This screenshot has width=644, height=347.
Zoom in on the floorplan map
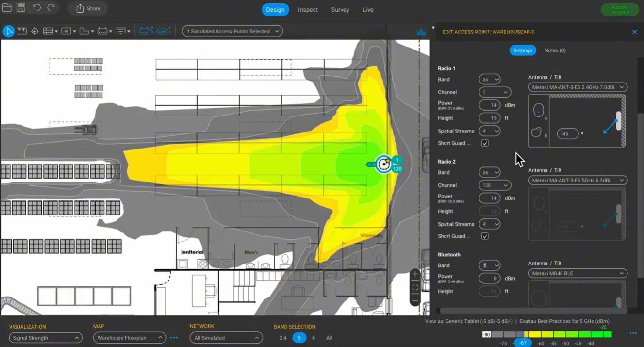click(415, 274)
